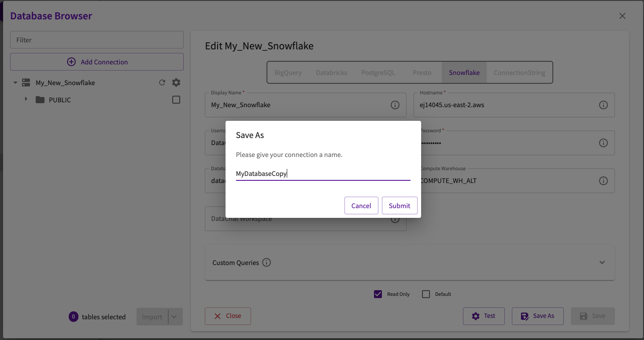This screenshot has height=340, width=644.
Task: Click the PUBLIC schema folder icon
Action: click(x=40, y=100)
